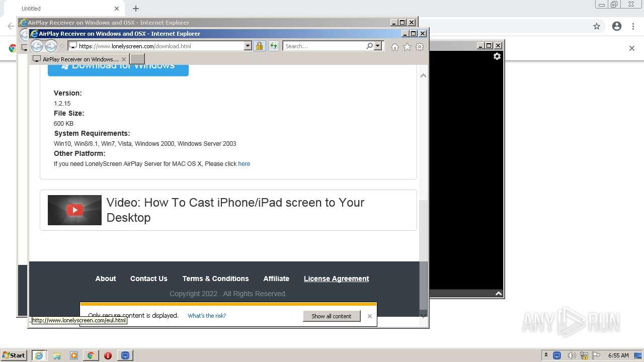Click the volume speaker tray icon
Image resolution: width=644 pixels, height=362 pixels.
click(572, 355)
